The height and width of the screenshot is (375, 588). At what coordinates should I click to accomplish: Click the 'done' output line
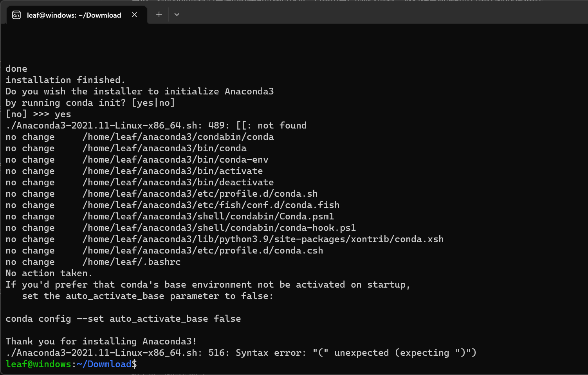point(16,69)
